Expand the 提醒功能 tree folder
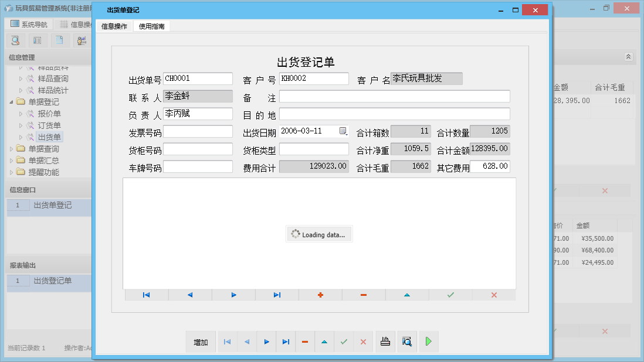The height and width of the screenshot is (362, 644). click(11, 172)
